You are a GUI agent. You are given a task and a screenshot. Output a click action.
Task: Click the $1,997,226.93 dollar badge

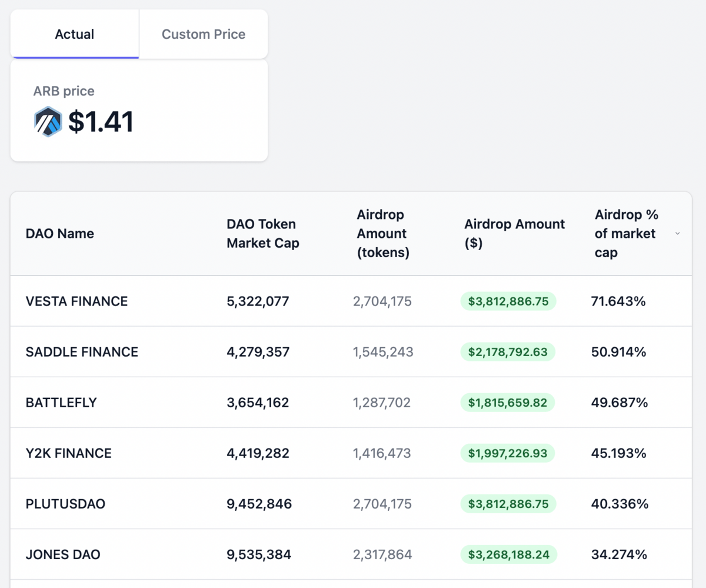508,453
